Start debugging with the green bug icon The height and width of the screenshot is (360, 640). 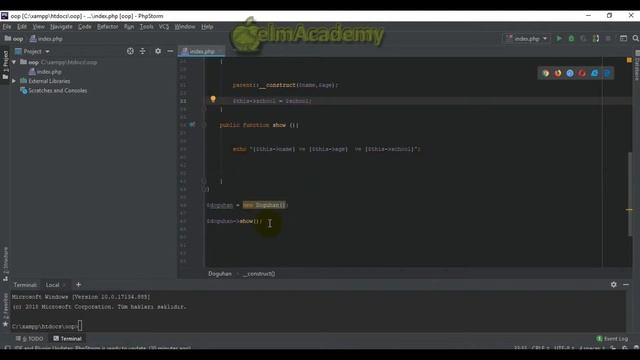[571, 38]
